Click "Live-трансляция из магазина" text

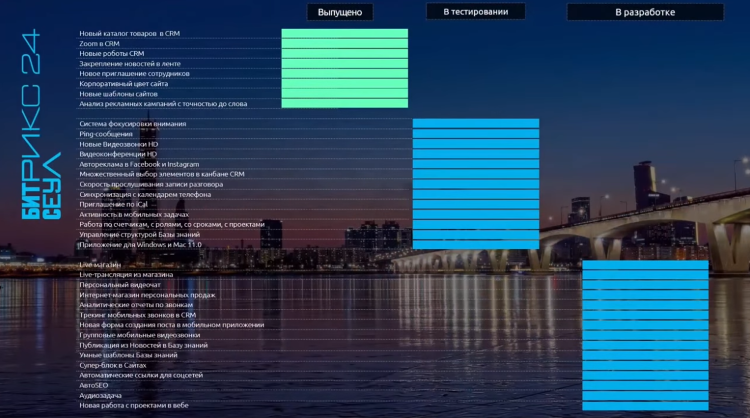pyautogui.click(x=126, y=275)
